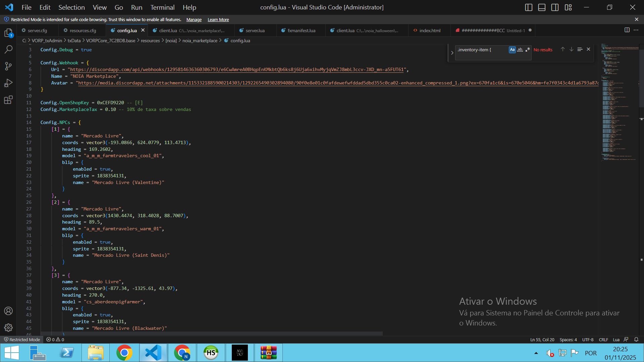Viewport: 644px width, 362px height.
Task: Open the Terminal menu
Action: (x=162, y=7)
